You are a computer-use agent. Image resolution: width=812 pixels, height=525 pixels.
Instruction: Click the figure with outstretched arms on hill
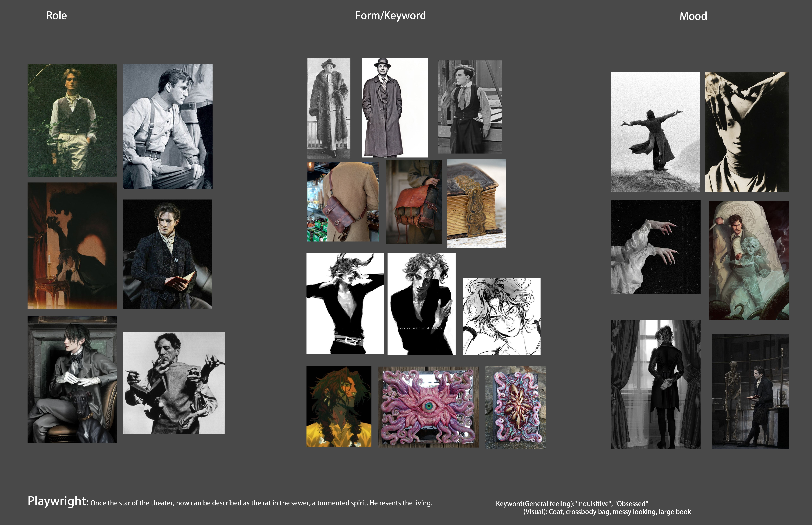click(x=655, y=132)
